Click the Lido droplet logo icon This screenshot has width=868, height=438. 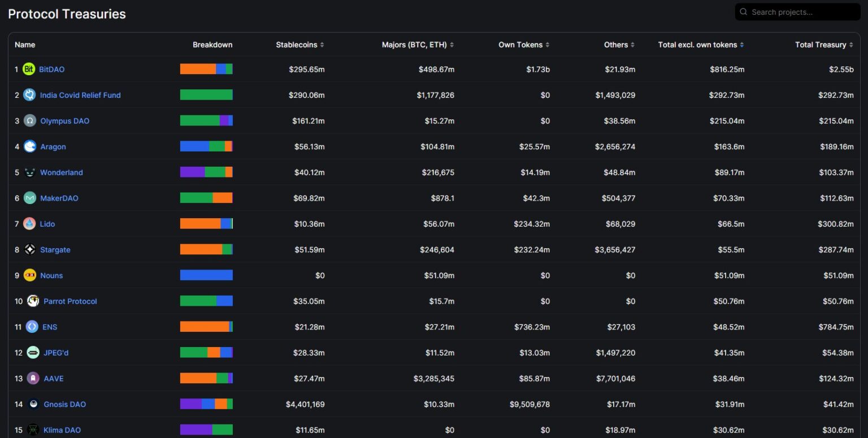[29, 224]
